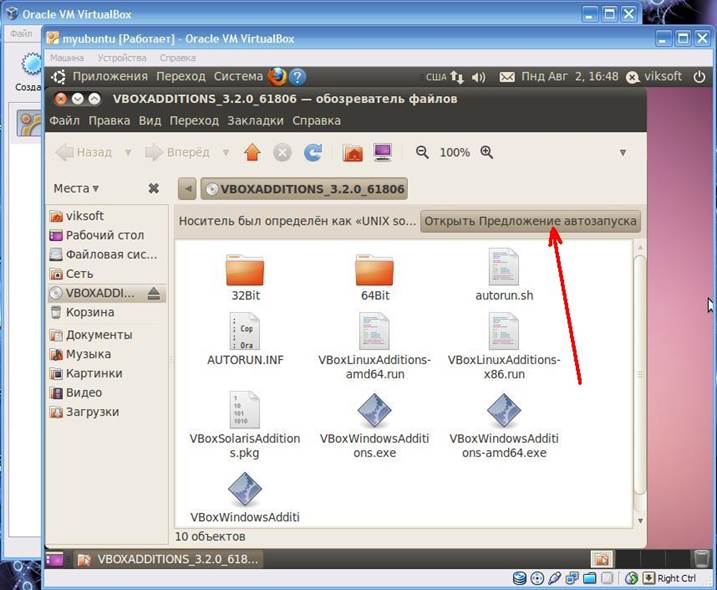
Task: Select VBoxWindowsAdditions-amd64.exe file
Action: click(x=504, y=425)
